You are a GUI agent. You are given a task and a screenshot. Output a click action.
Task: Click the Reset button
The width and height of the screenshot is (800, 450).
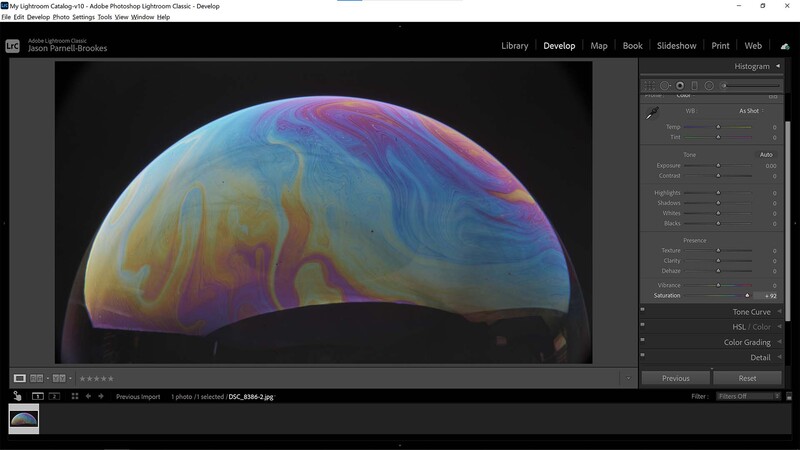(747, 378)
